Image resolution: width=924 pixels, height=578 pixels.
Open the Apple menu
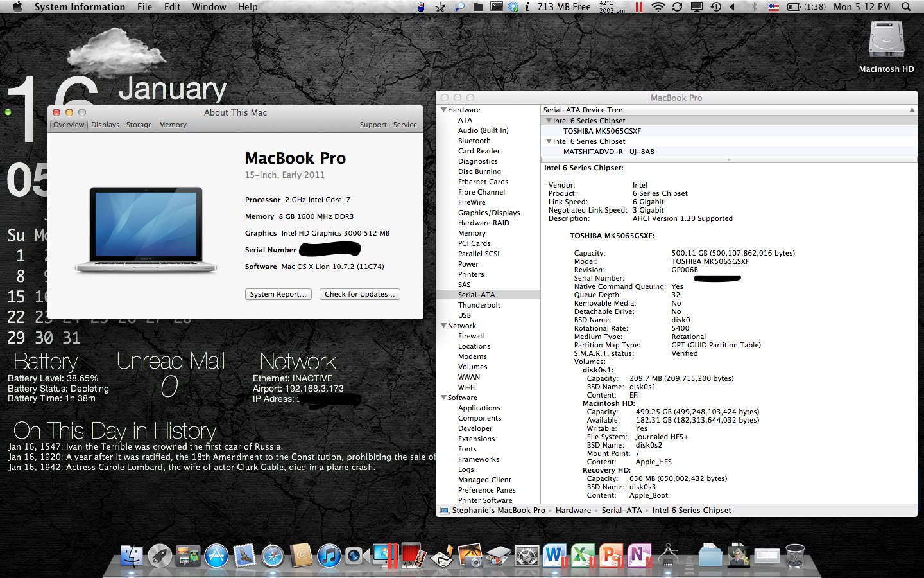[17, 7]
